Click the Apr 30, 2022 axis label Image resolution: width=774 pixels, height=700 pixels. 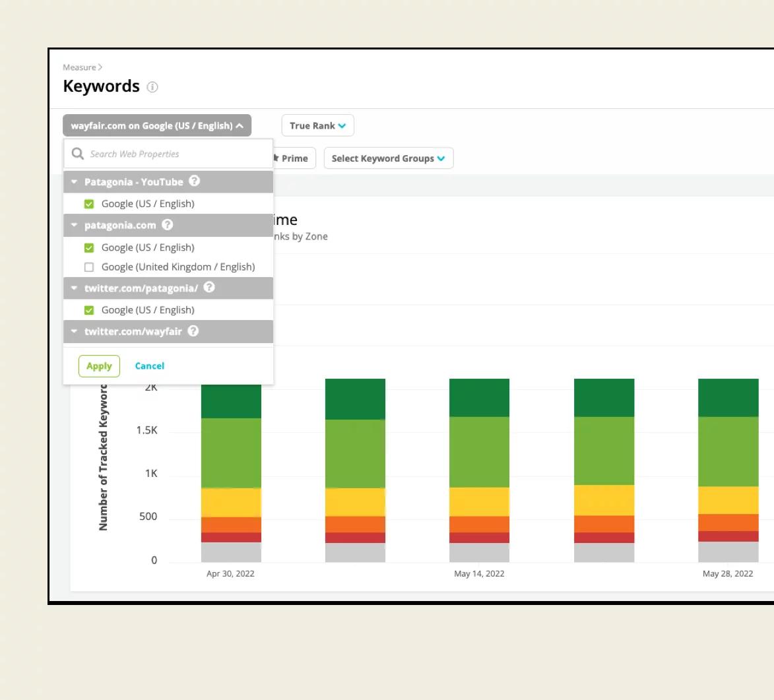[230, 573]
